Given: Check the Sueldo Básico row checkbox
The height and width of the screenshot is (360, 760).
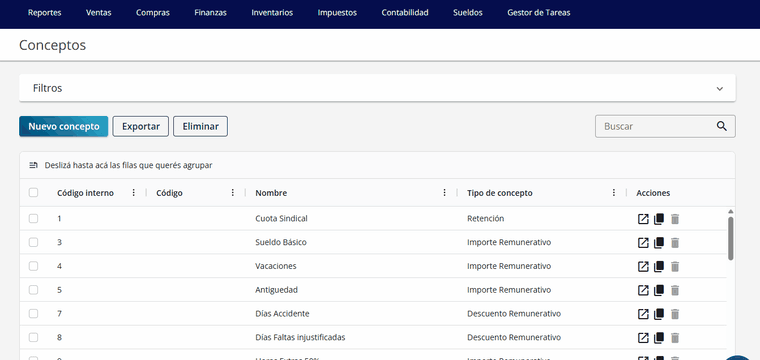Looking at the screenshot, I should tap(33, 242).
